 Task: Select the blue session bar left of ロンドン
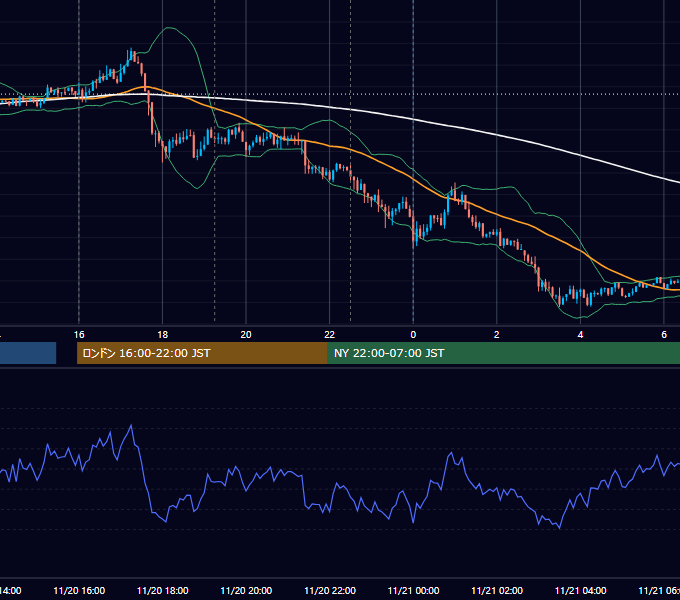(28, 353)
